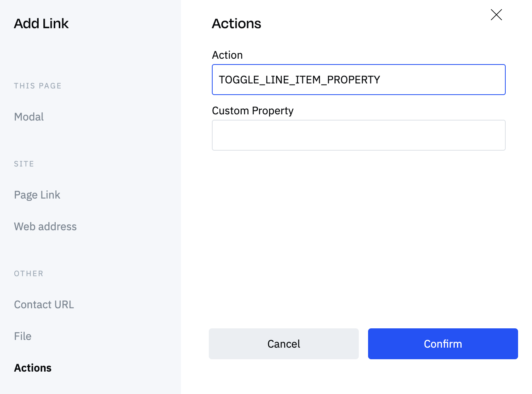
Task: Click the Custom Property label
Action: click(x=252, y=111)
